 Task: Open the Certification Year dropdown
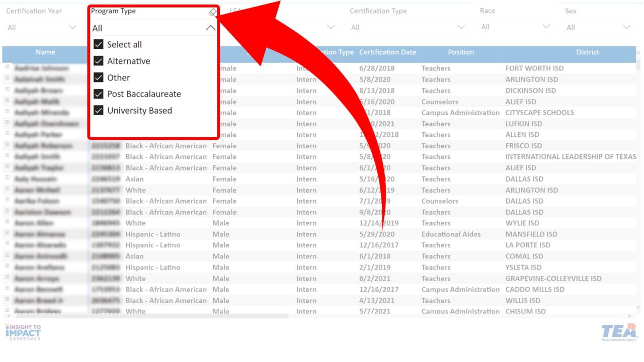click(42, 28)
